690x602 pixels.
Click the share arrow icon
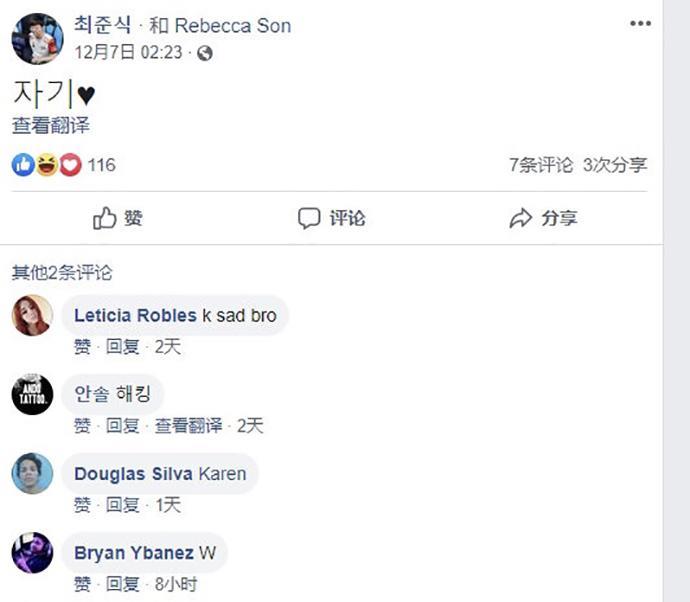(520, 218)
